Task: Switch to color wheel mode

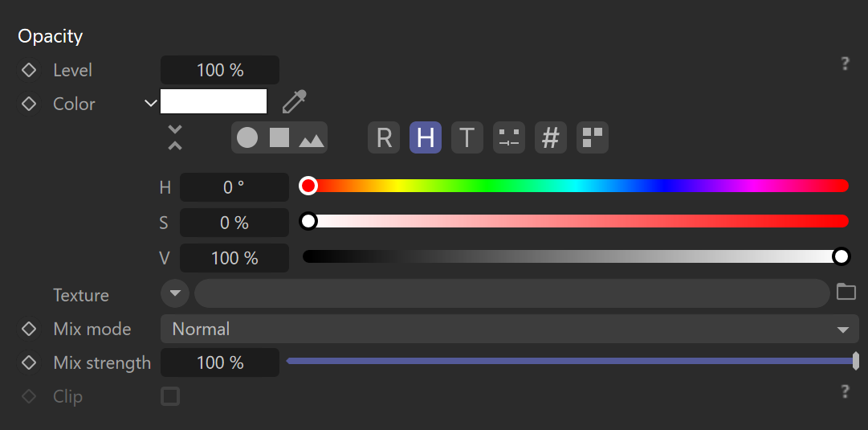Action: (247, 137)
